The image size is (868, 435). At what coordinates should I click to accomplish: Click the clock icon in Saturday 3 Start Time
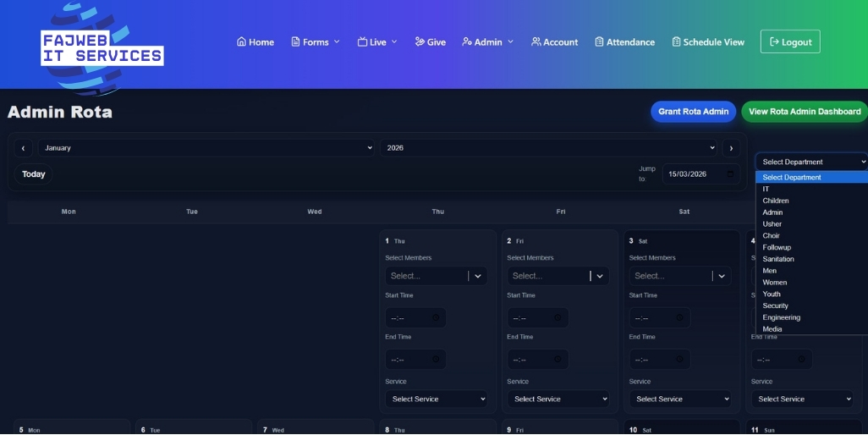679,318
